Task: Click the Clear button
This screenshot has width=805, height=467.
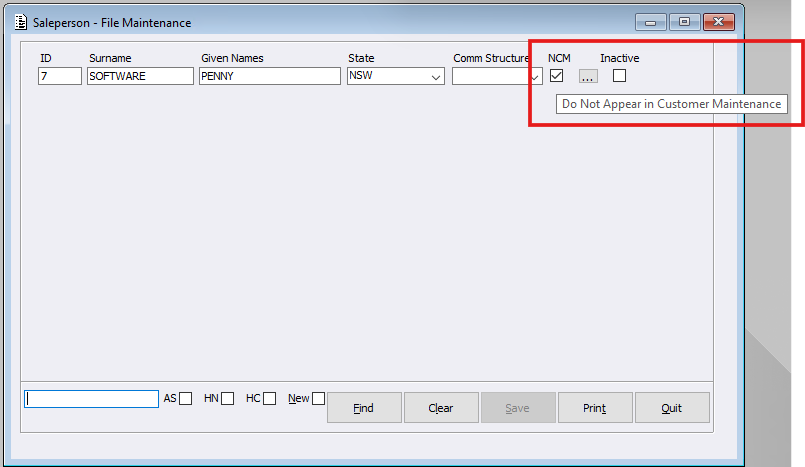Action: 440,408
